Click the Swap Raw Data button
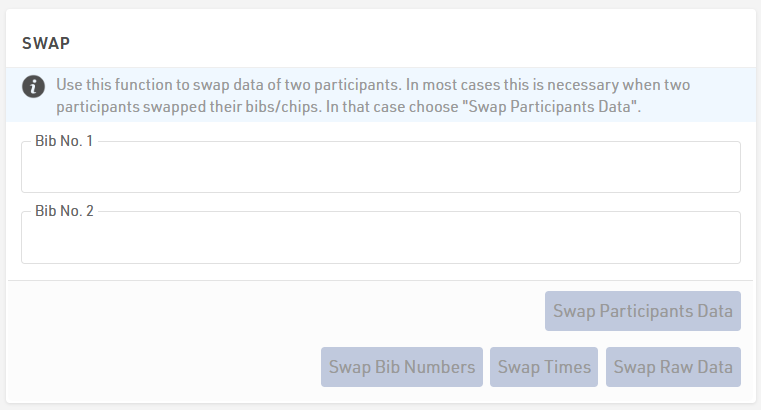The height and width of the screenshot is (410, 761). click(673, 367)
